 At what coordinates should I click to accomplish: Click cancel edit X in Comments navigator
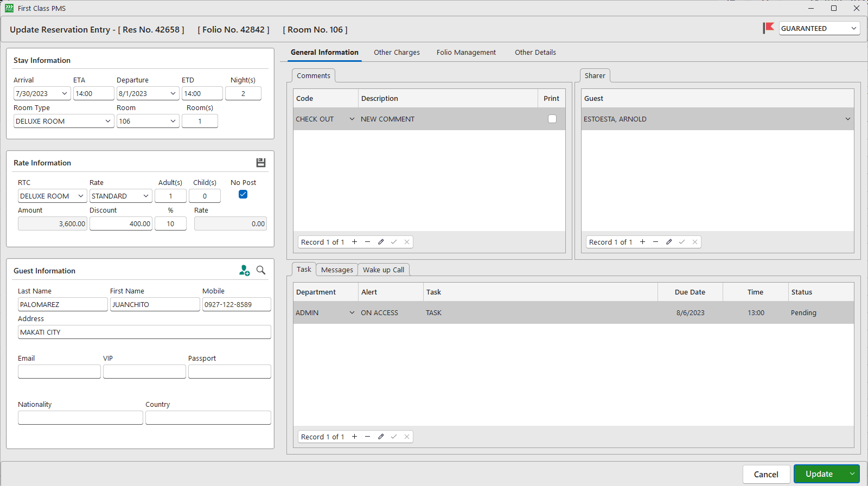click(407, 242)
